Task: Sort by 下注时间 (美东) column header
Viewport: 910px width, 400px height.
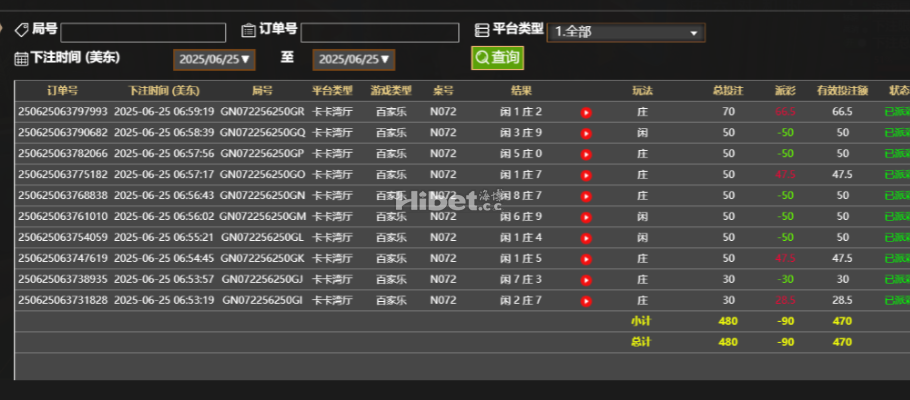Action: [x=164, y=91]
